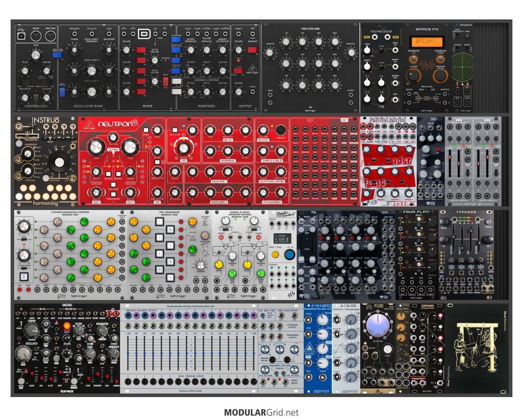Flip the Input Level High/Low switch on Space FX
Image resolution: width=523 pixels, height=420 pixels.
(x=427, y=89)
